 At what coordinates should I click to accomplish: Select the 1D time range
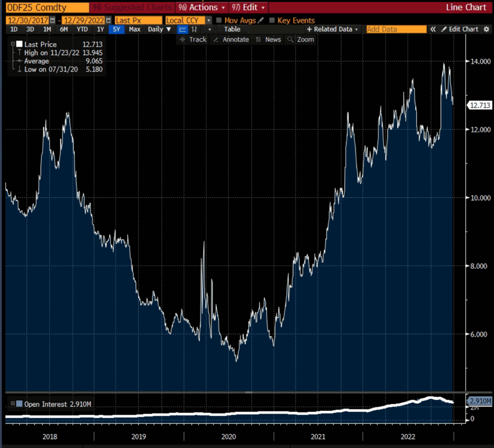coord(14,29)
